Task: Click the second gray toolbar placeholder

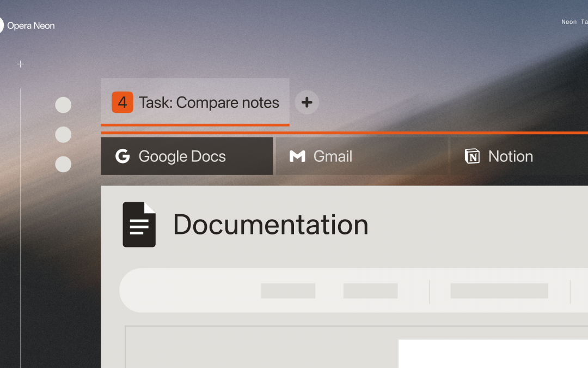Action: click(x=370, y=291)
